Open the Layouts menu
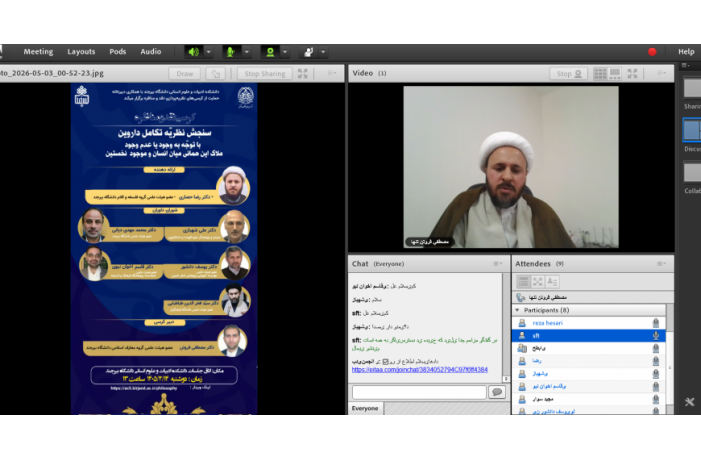Viewport: 701px width, 460px height. click(x=81, y=51)
